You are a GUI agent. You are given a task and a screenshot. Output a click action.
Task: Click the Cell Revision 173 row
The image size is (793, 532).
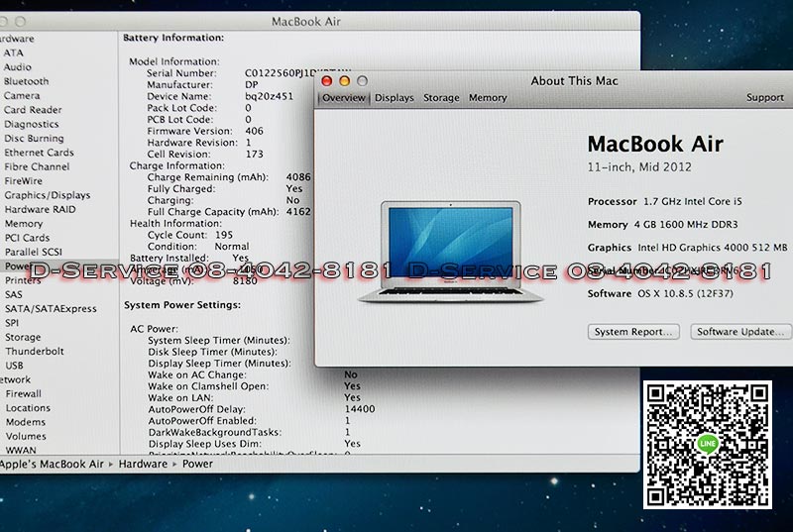tap(205, 155)
